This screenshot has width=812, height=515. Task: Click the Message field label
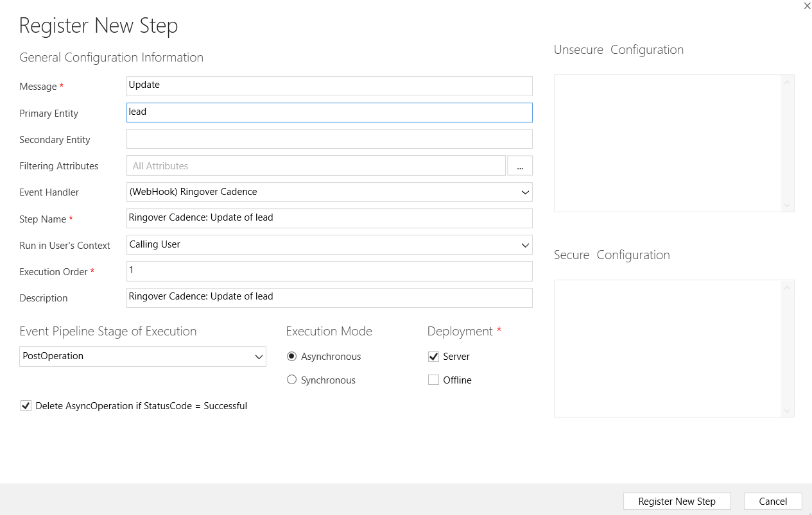[41, 87]
